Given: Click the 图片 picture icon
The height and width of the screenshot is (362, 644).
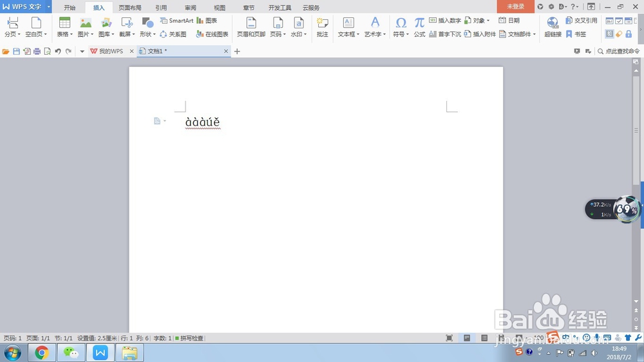Looking at the screenshot, I should point(86,23).
